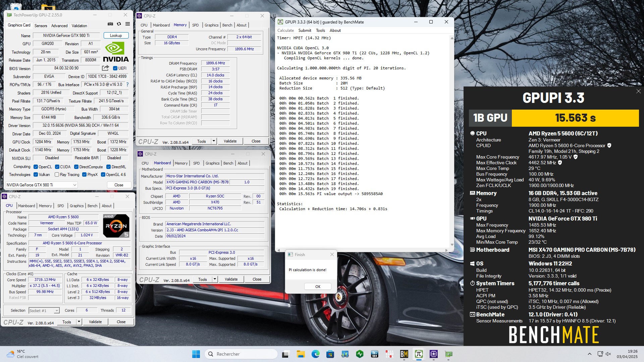
Task: Open the Tools menu in GPUPI
Action: [320, 31]
